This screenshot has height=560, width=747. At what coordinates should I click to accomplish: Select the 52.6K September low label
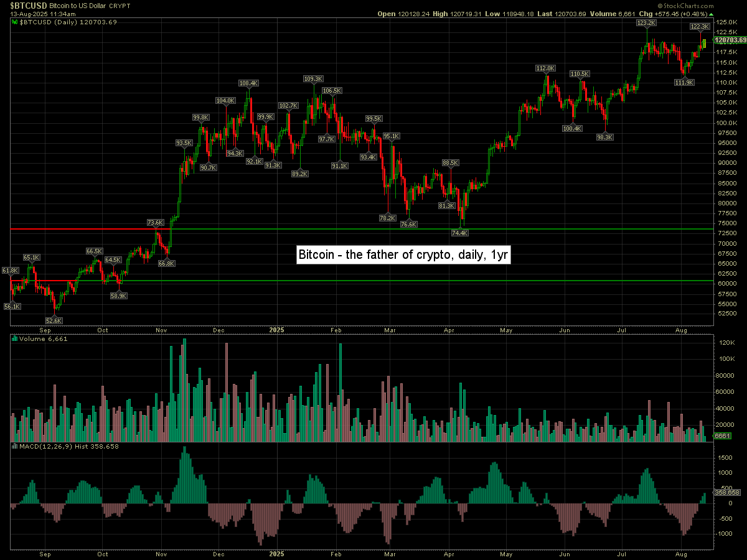[x=54, y=320]
